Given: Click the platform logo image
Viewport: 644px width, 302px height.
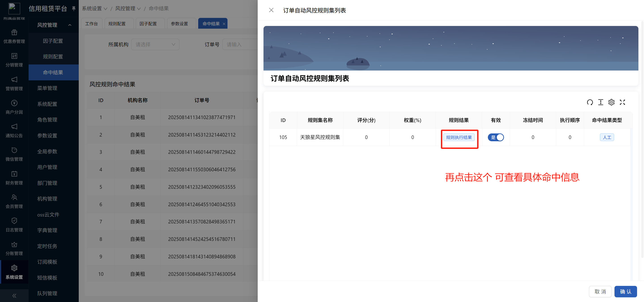Looking at the screenshot, I should [x=14, y=8].
